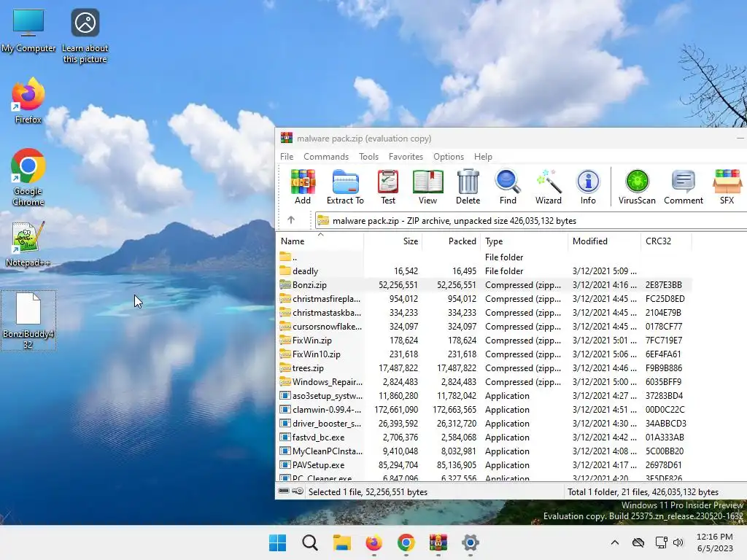The width and height of the screenshot is (747, 560).
Task: Open the Commands menu
Action: pos(326,157)
